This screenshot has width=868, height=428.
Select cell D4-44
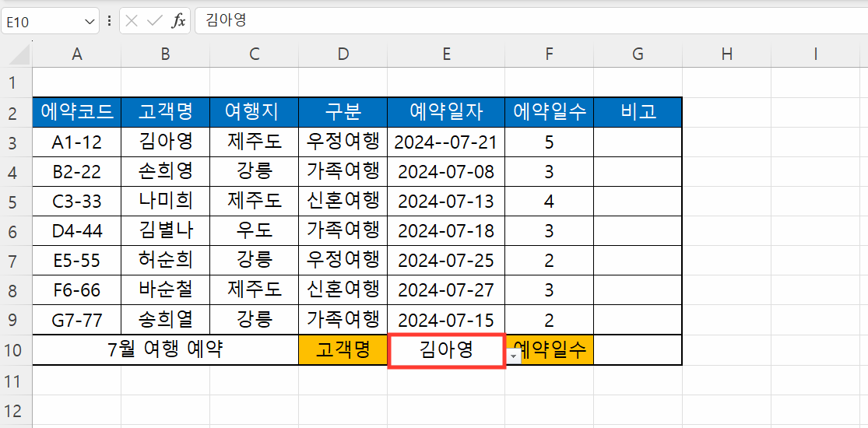click(x=77, y=231)
